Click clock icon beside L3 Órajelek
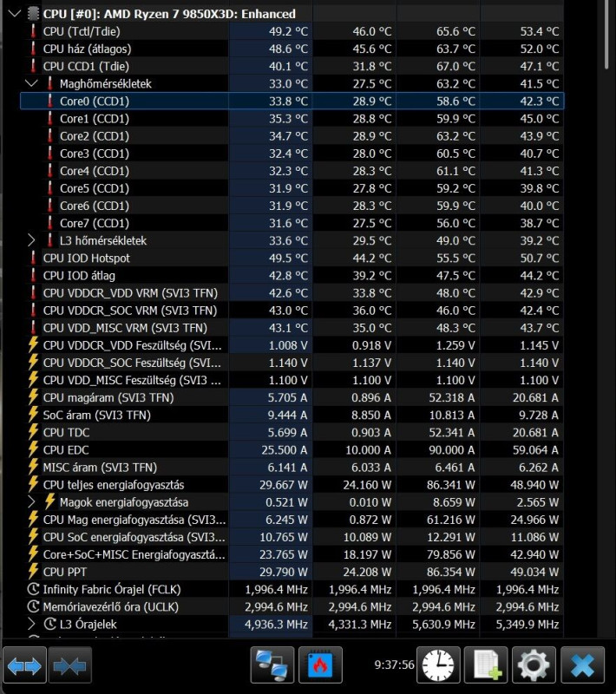 point(50,624)
